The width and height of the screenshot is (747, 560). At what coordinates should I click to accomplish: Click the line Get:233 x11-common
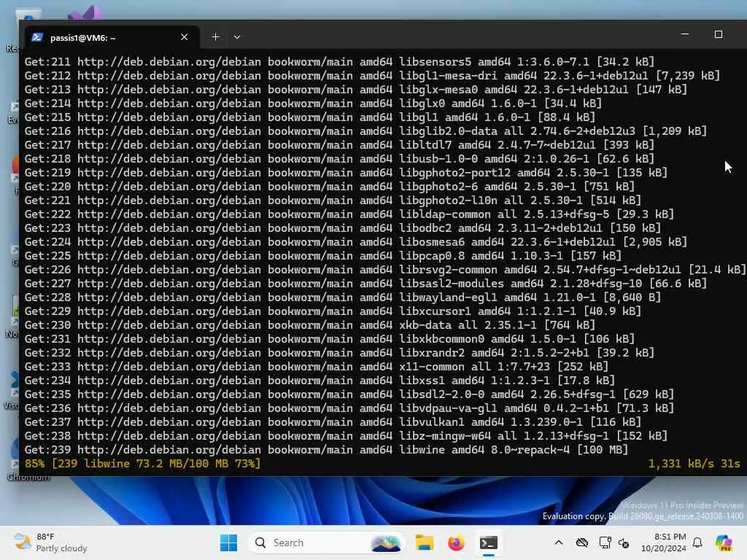coord(317,367)
